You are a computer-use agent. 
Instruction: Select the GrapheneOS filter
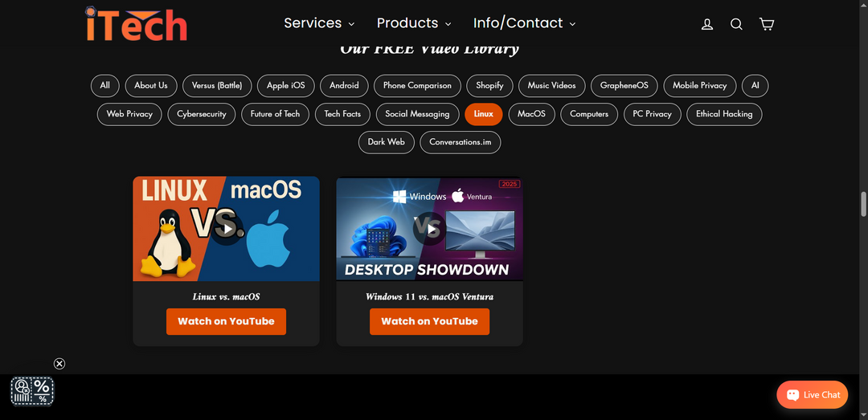point(624,86)
